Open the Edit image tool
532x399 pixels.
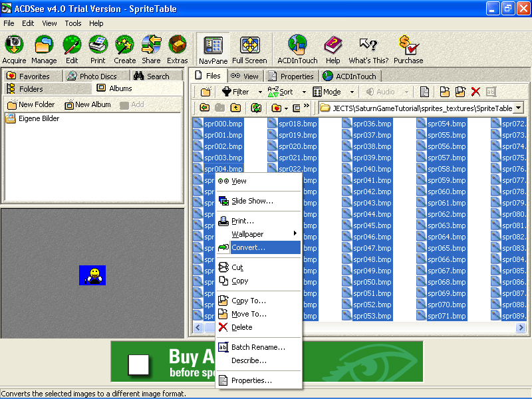pyautogui.click(x=72, y=50)
